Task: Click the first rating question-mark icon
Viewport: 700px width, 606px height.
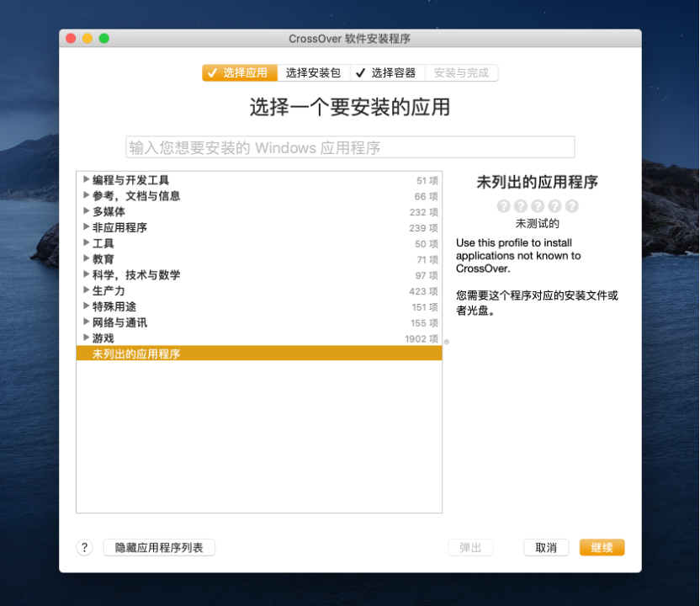Action: click(x=504, y=206)
